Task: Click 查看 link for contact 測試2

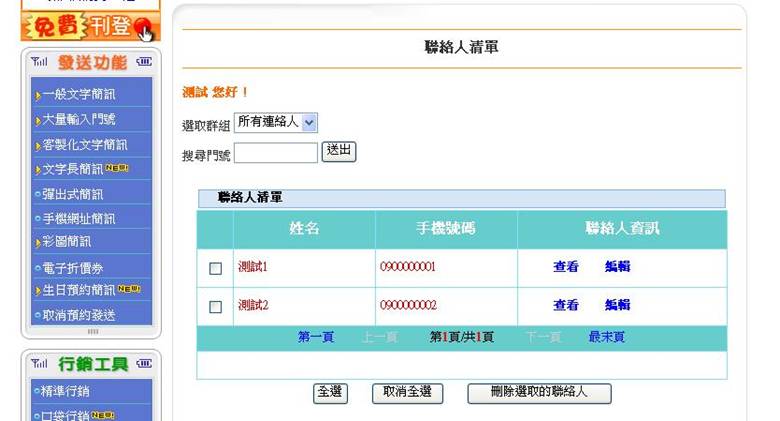Action: click(x=566, y=305)
